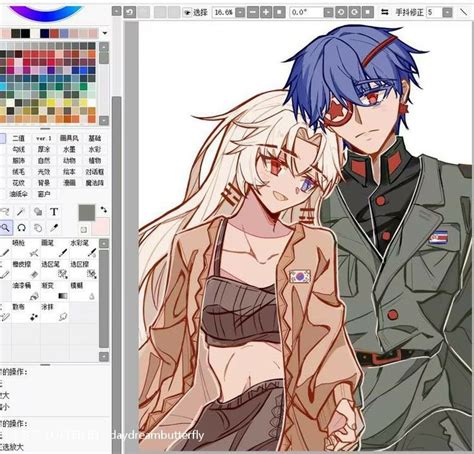Choose the 选区笔 selection pen
474x454 pixels.
click(55, 270)
